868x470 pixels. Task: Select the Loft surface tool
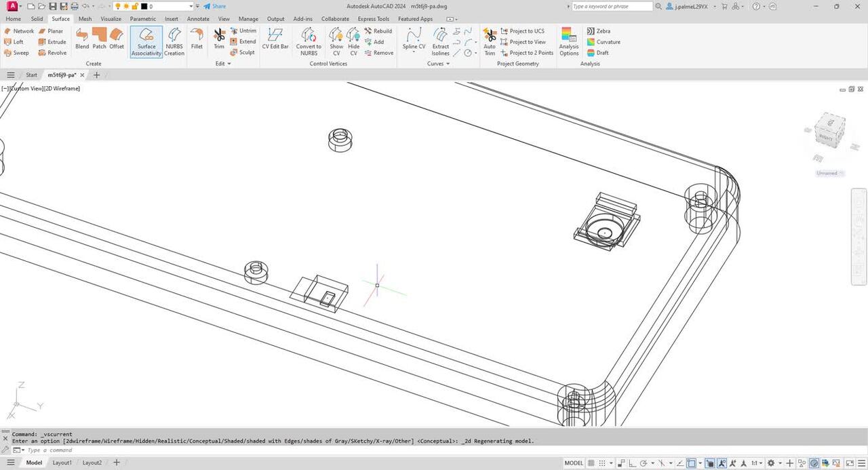(14, 42)
